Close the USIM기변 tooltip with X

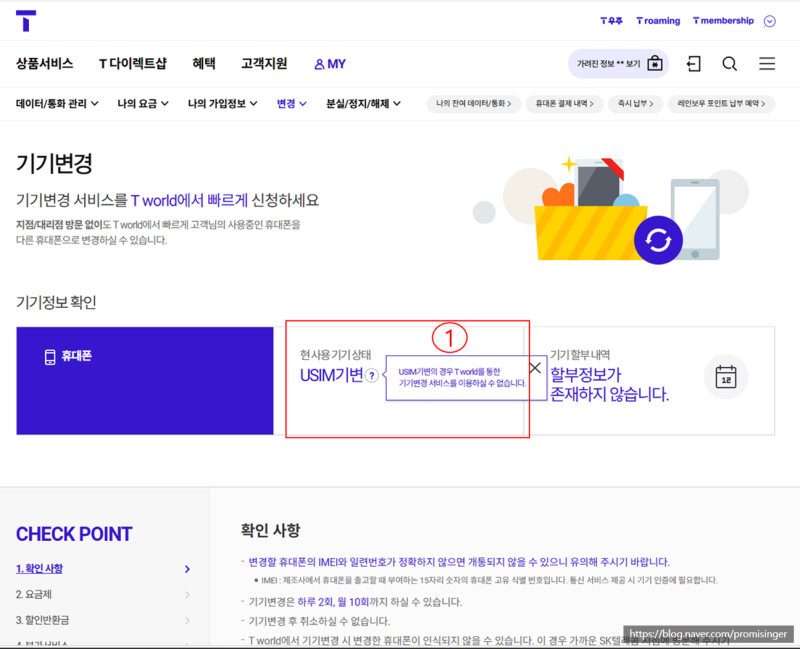[x=535, y=367]
